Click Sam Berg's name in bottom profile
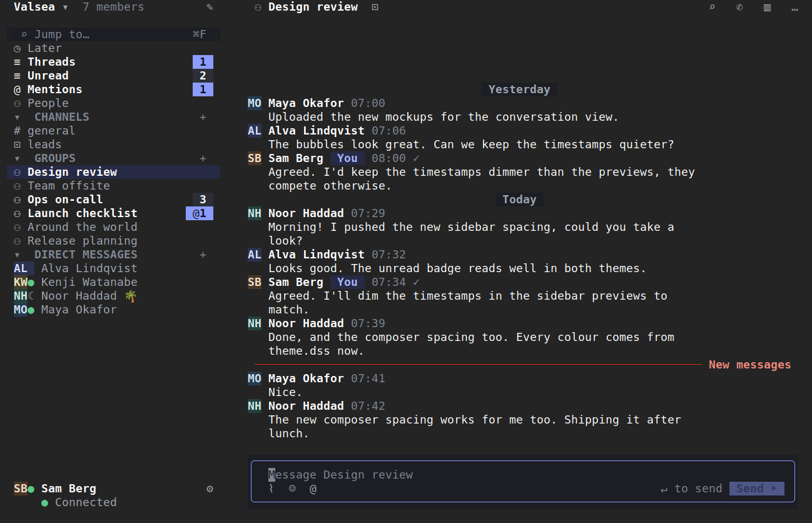The height and width of the screenshot is (523, 812). 69,489
